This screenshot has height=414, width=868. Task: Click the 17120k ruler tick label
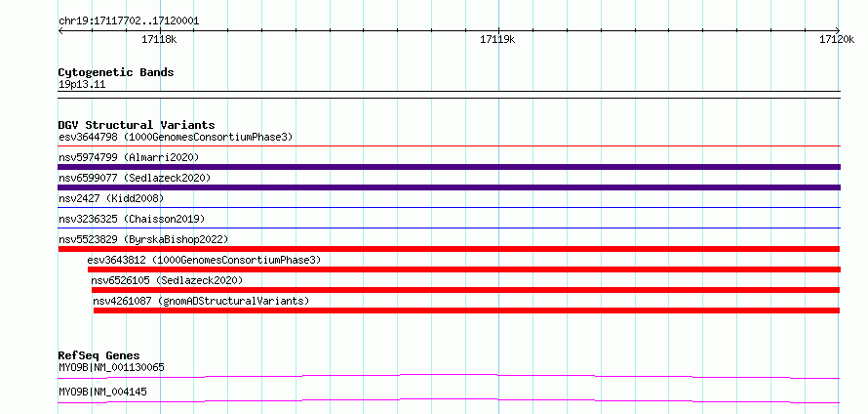tap(837, 39)
